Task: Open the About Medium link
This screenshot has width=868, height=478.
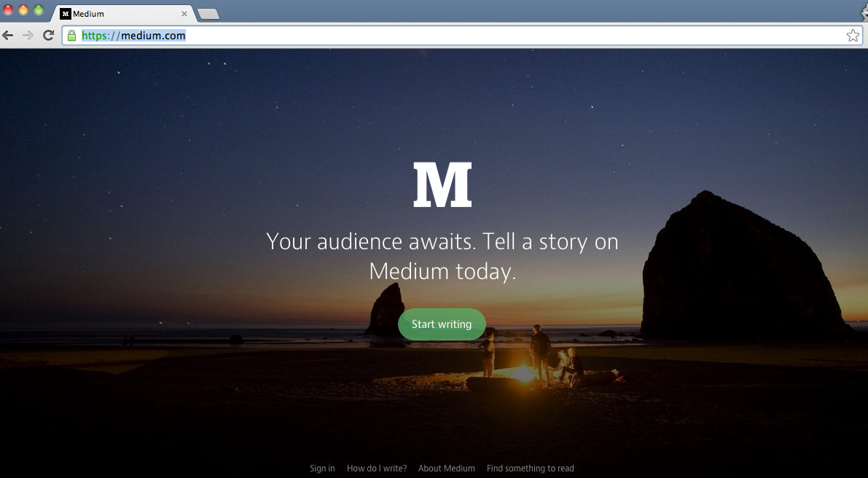Action: (x=447, y=468)
